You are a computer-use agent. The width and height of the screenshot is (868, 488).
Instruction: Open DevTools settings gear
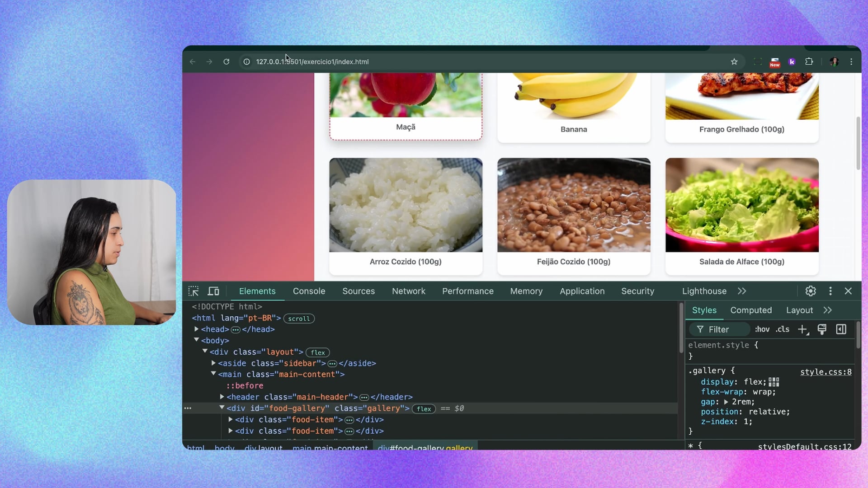click(811, 291)
